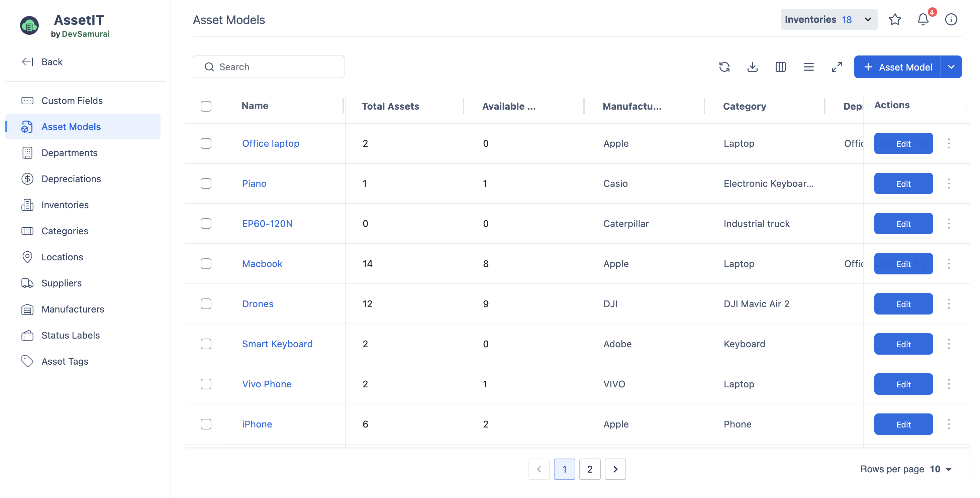Open the Smart Keyboard link
Viewport: 980px width, 498px height.
point(277,344)
